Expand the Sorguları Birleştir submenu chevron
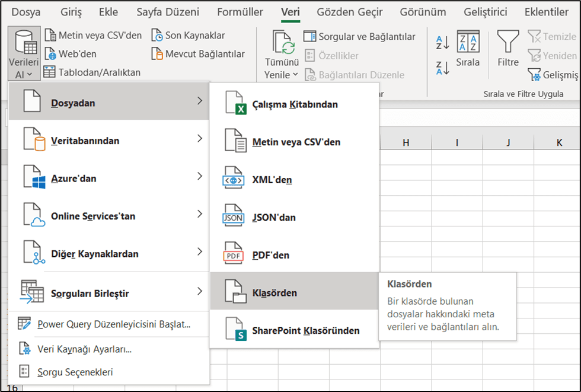This screenshot has width=581, height=392. (200, 292)
